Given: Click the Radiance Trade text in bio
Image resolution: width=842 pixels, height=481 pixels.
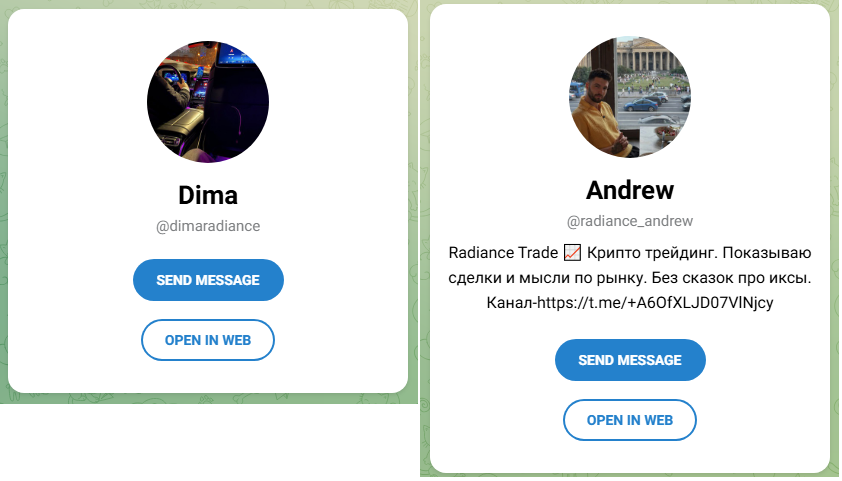Looking at the screenshot, I should [503, 252].
